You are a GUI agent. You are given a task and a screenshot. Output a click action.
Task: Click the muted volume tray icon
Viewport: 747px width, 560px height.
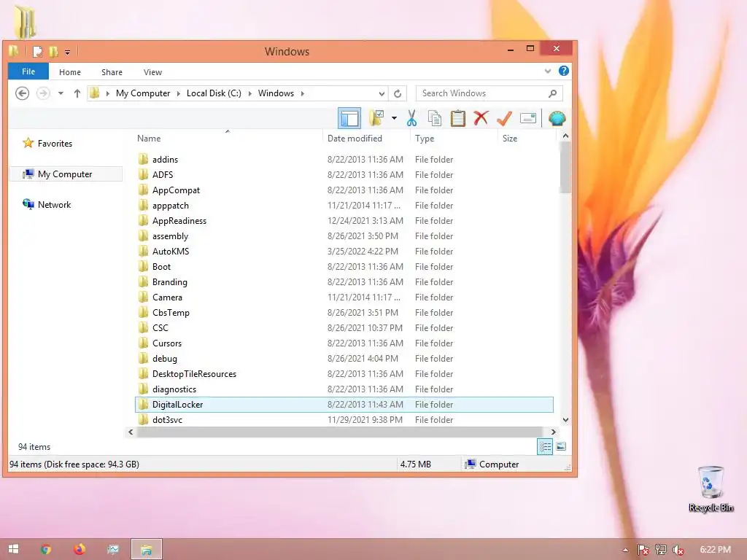click(x=678, y=550)
